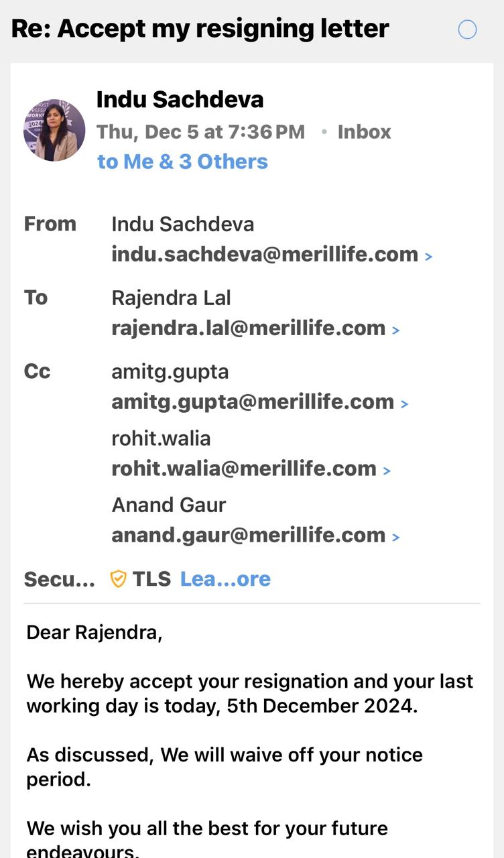Image resolution: width=504 pixels, height=858 pixels.
Task: Tap the 'Dear Rajendra,' greeting line
Action: pos(94,632)
